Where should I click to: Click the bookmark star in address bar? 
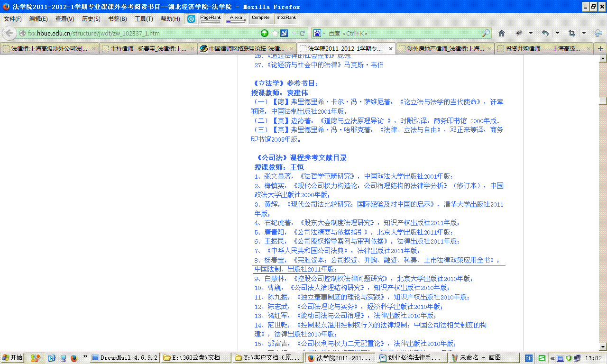(x=275, y=33)
